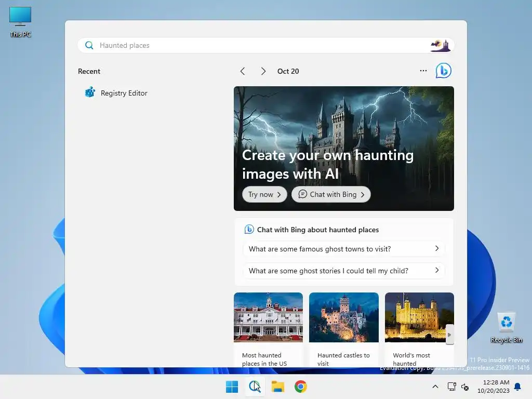Select the This PC desktop icon
Screen dimensions: 532x399
20,22
